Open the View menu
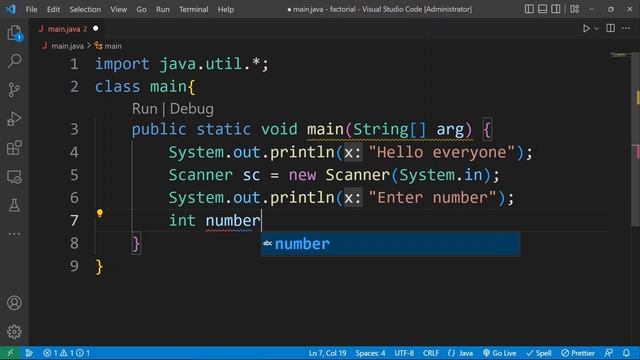The width and height of the screenshot is (640, 360). 118,9
